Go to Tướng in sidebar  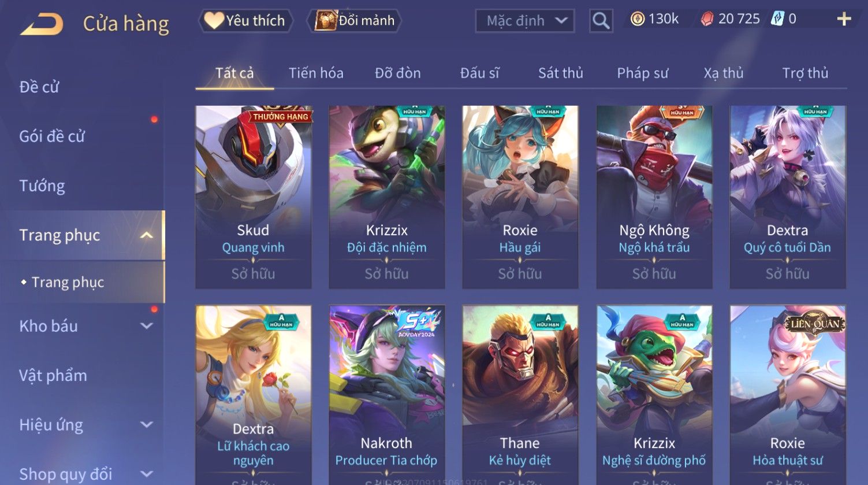42,186
